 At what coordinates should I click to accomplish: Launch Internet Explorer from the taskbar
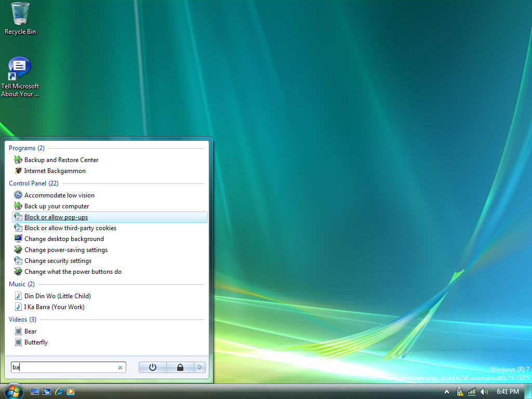59,391
